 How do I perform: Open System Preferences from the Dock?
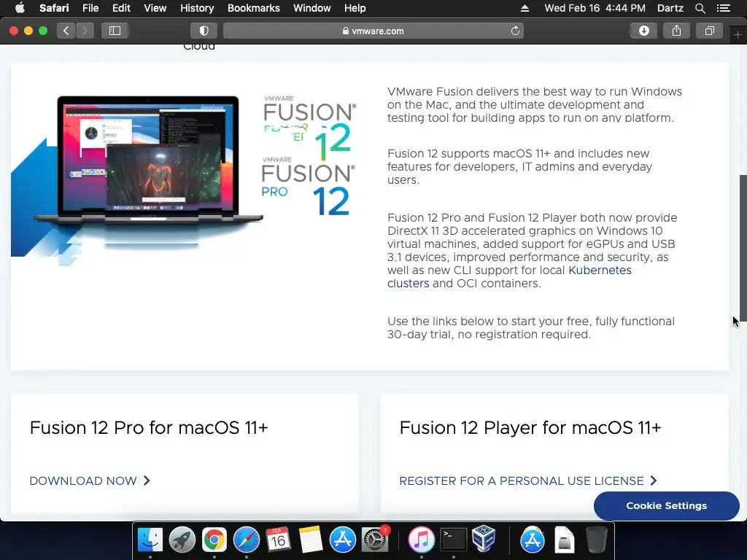pyautogui.click(x=375, y=540)
